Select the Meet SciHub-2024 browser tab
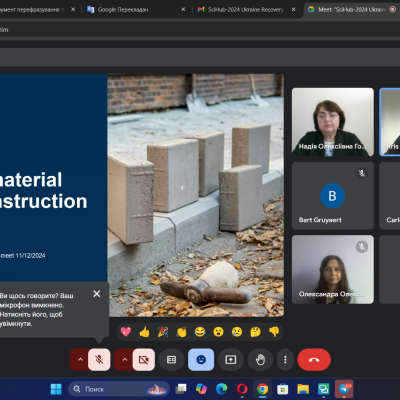Screen dimensions: 400x400 [x=352, y=10]
